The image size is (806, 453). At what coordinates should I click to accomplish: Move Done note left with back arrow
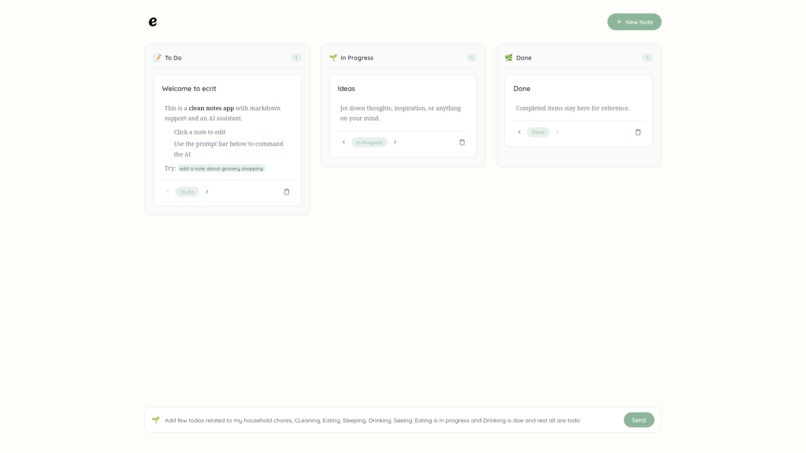click(x=519, y=132)
